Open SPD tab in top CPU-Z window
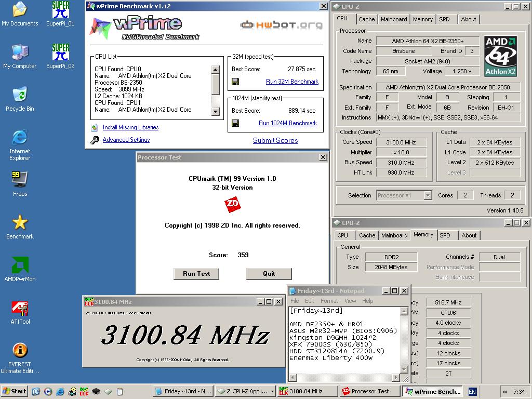The height and width of the screenshot is (399, 532). pyautogui.click(x=445, y=19)
